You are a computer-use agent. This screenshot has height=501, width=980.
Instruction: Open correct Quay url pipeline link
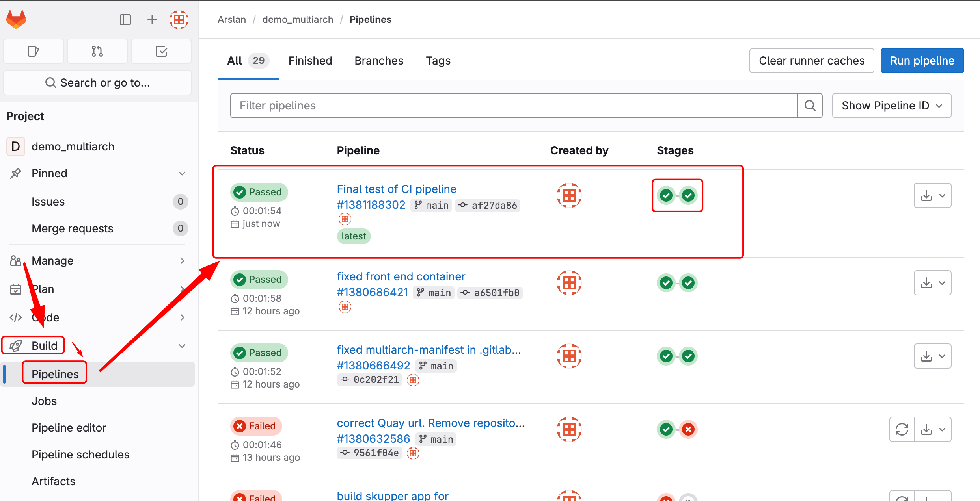(430, 423)
